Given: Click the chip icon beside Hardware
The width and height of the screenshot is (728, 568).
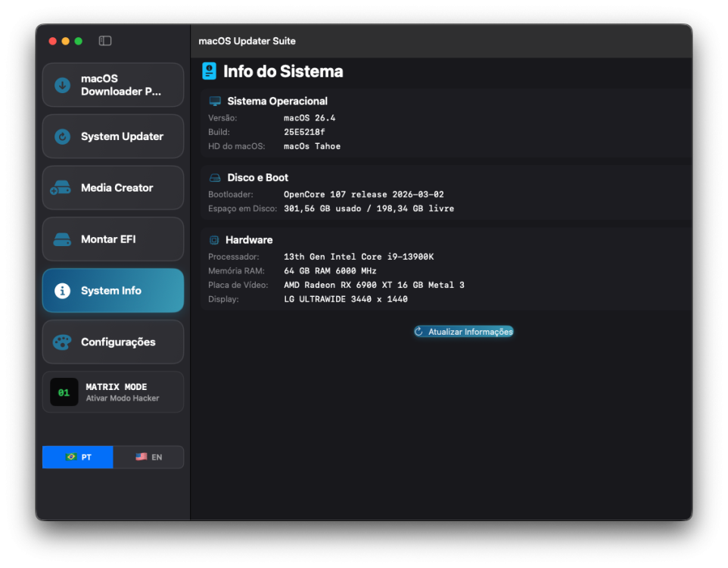Looking at the screenshot, I should coord(214,240).
